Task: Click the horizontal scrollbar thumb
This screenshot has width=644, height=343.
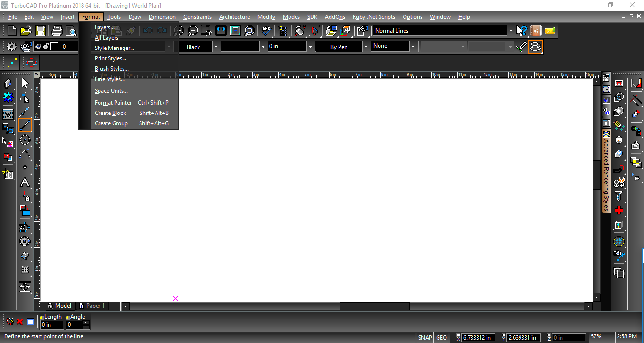Action: click(x=374, y=306)
